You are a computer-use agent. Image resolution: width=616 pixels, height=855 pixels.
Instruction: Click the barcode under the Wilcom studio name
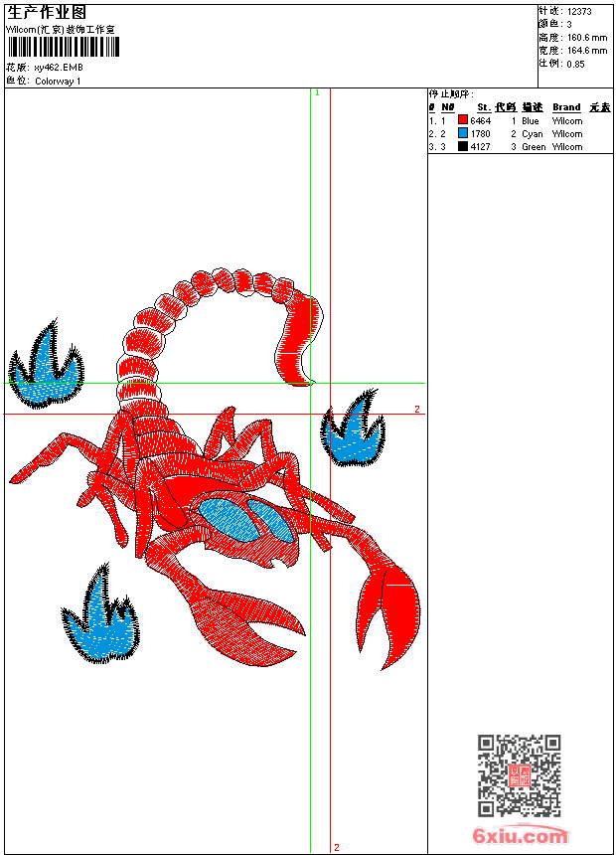coord(57,49)
